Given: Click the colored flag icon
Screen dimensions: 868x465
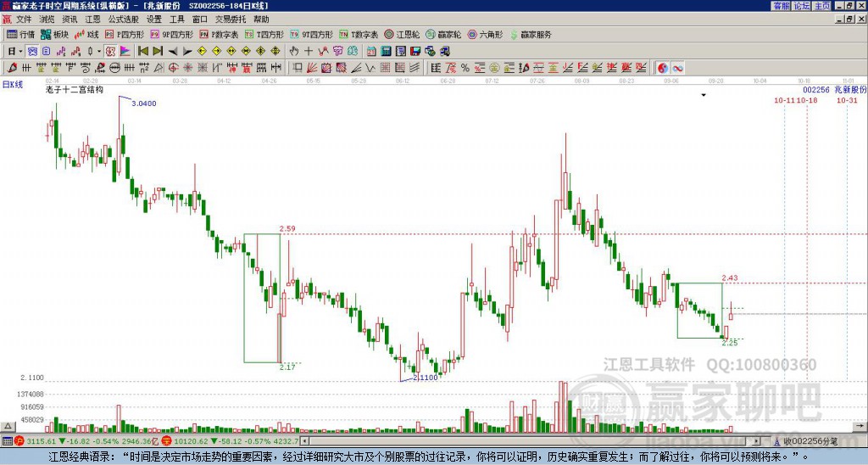Looking at the screenshot, I should coord(125,51).
